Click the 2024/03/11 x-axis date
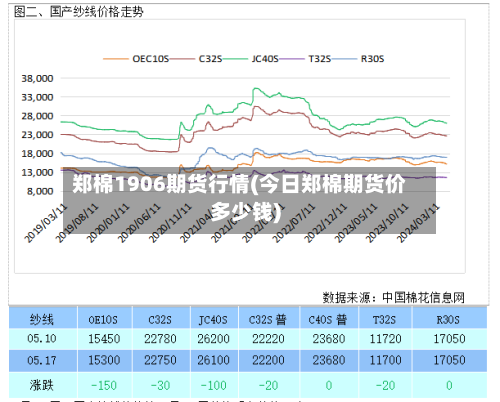Screen dimensions: 500x402 [418, 223]
